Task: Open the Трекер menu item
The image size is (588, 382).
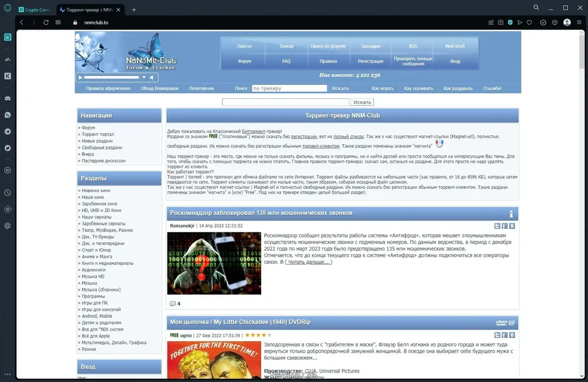Action: pyautogui.click(x=286, y=46)
